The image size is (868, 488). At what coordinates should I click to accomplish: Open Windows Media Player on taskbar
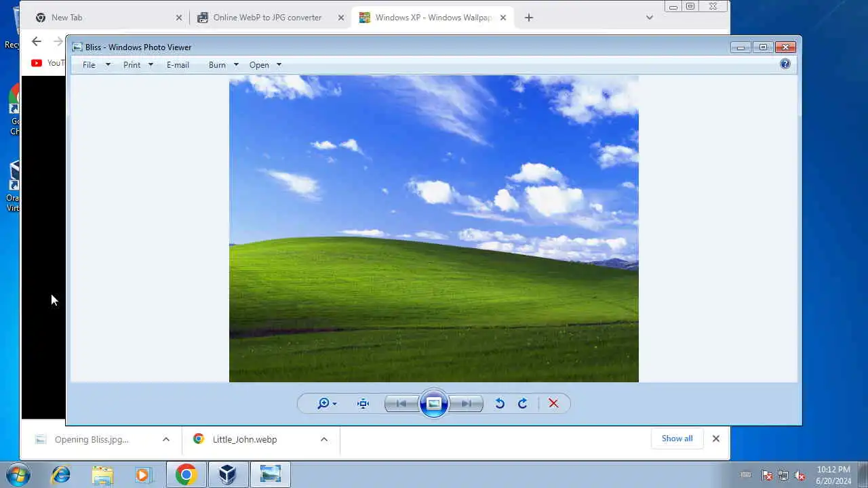[143, 474]
